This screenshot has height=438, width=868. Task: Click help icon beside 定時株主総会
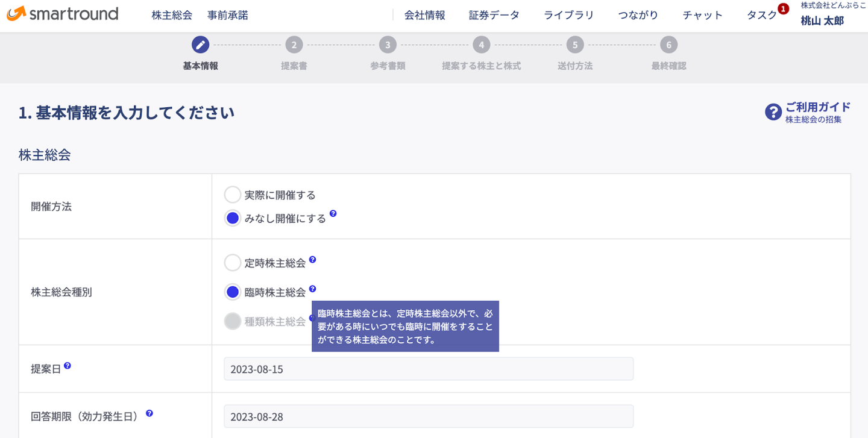312,260
